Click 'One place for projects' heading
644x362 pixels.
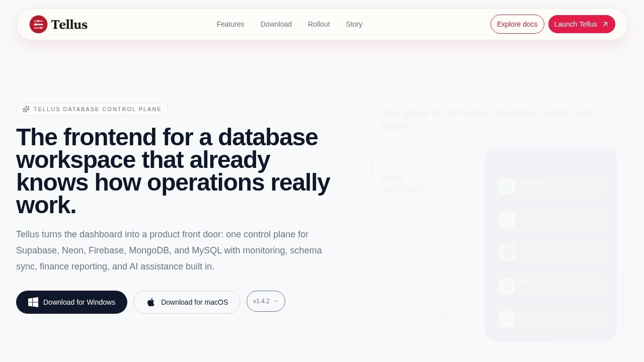[487, 120]
